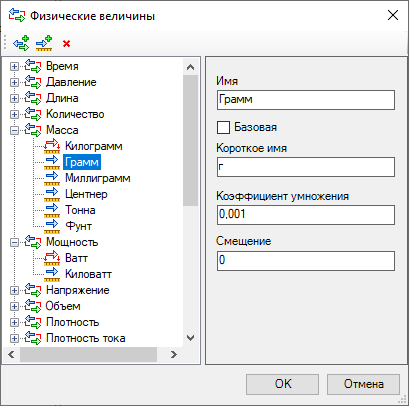Click the add physical quantity toolbar icon
This screenshot has height=406, width=409.
pyautogui.click(x=21, y=43)
